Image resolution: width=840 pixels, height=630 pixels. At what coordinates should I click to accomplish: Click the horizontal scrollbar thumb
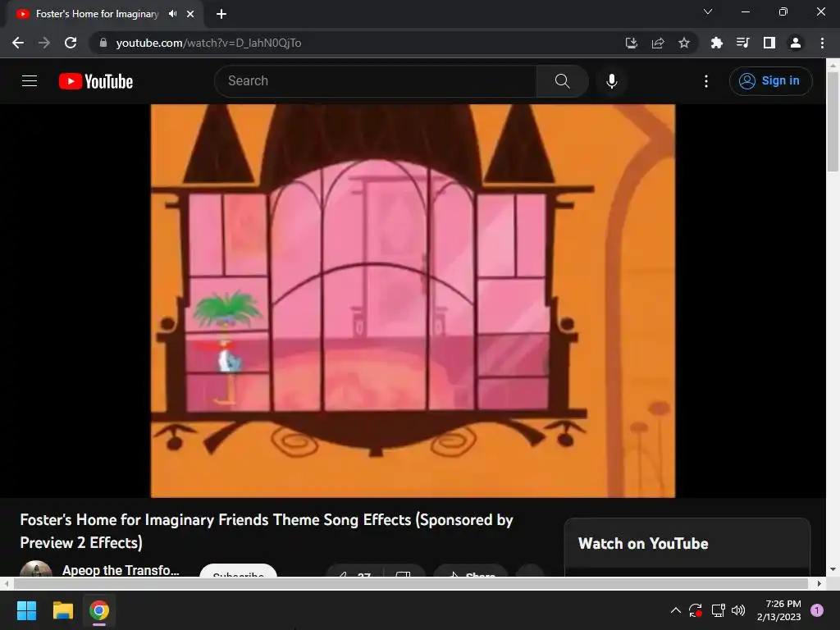click(410, 583)
